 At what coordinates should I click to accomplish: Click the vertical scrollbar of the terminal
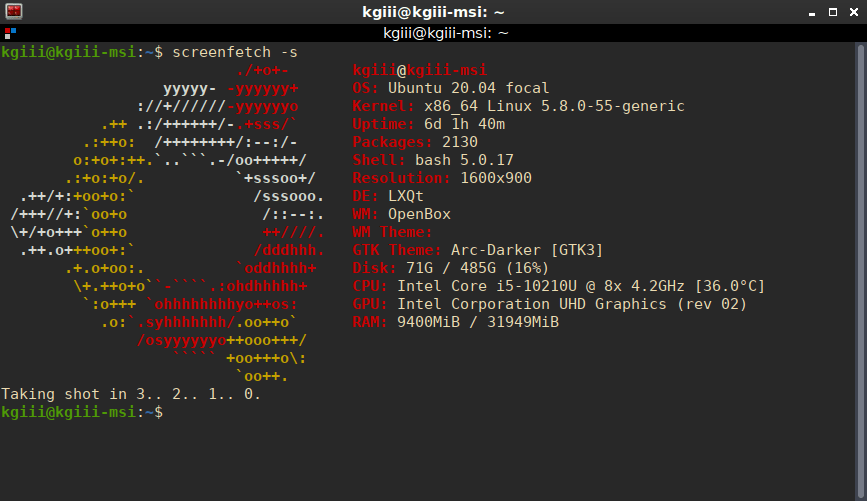pyautogui.click(x=861, y=271)
